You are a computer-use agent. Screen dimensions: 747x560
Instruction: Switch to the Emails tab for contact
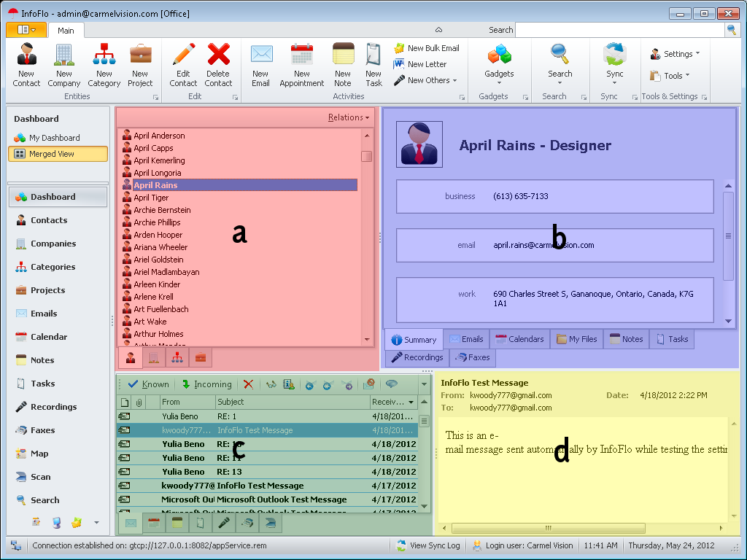tap(465, 339)
